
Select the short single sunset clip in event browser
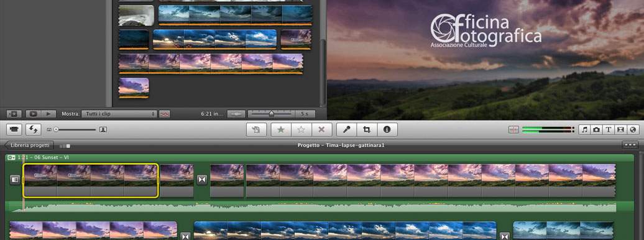tap(134, 88)
